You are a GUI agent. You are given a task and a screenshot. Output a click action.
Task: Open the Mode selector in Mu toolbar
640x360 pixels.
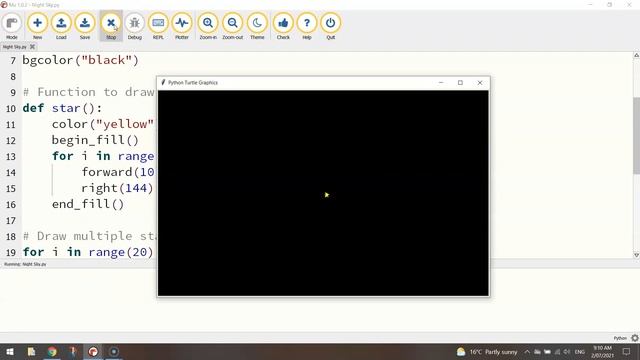12,26
